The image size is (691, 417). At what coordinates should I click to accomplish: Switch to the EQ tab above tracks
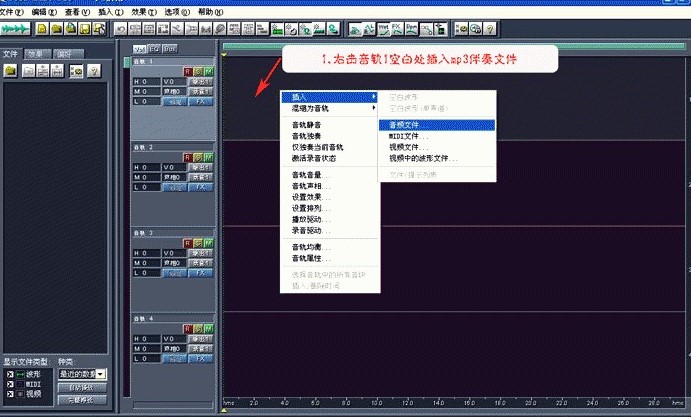pos(156,48)
